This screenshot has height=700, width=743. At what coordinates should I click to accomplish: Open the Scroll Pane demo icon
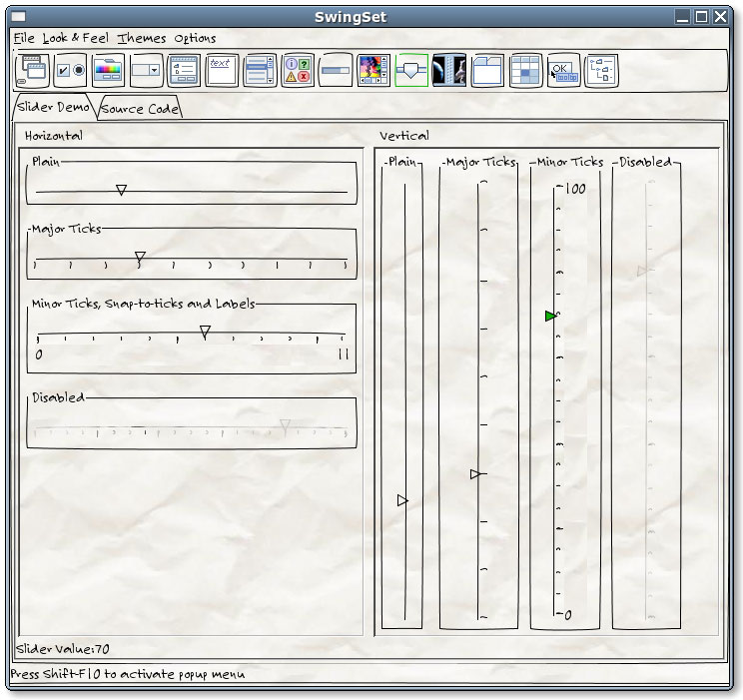(373, 70)
